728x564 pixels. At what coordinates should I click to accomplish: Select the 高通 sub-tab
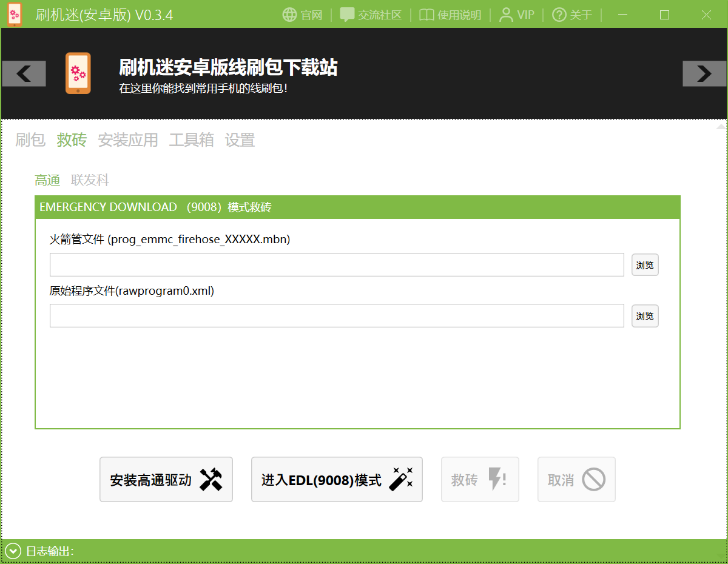(x=47, y=180)
